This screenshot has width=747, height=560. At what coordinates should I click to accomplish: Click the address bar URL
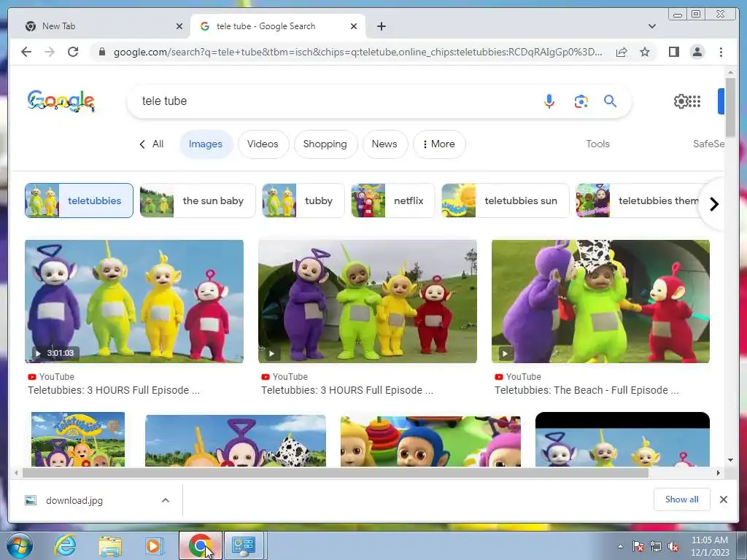(357, 52)
